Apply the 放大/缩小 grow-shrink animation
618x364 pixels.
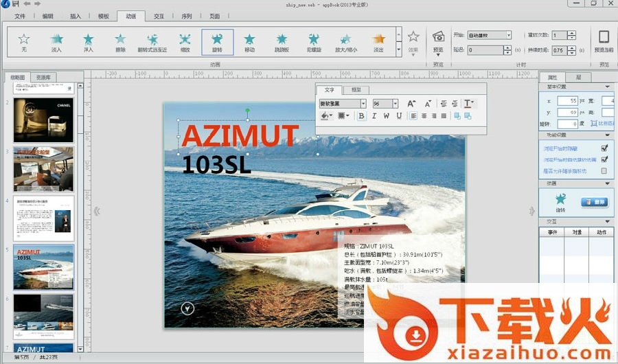point(346,42)
